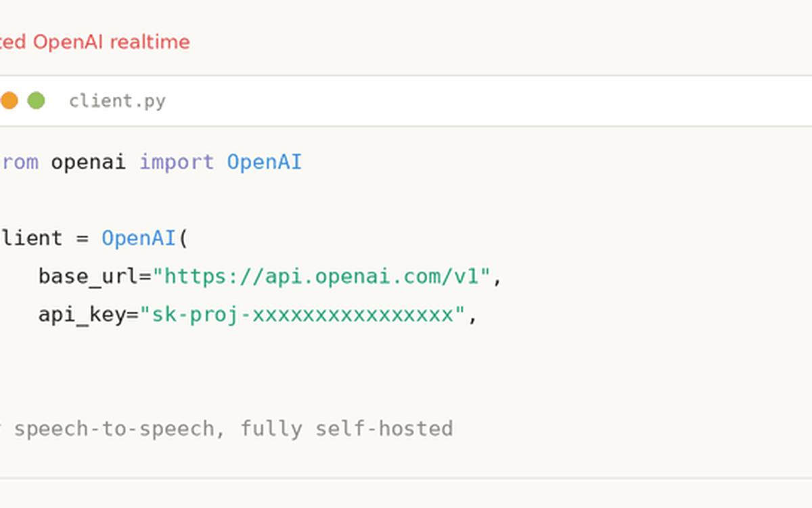Screen dimensions: 812x508
Task: Click the "base_url" parameter name
Action: tap(88, 276)
